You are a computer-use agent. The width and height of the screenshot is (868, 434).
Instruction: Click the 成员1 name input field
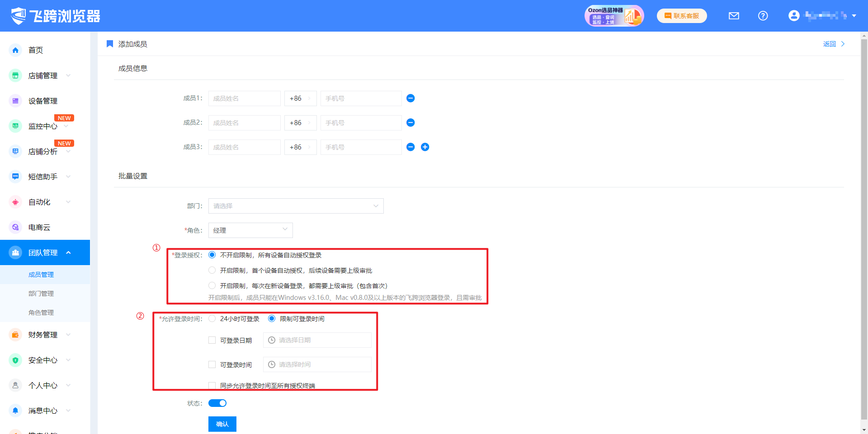[x=244, y=98]
